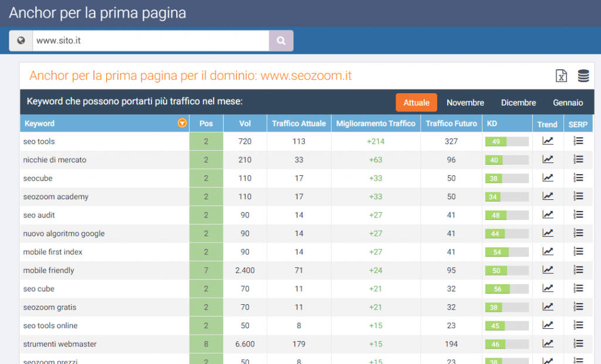
Task: Open SERP list for strumenti webmaster
Action: tap(578, 343)
